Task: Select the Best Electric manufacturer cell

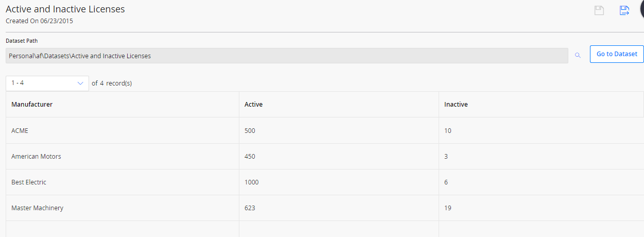Action: [123, 182]
